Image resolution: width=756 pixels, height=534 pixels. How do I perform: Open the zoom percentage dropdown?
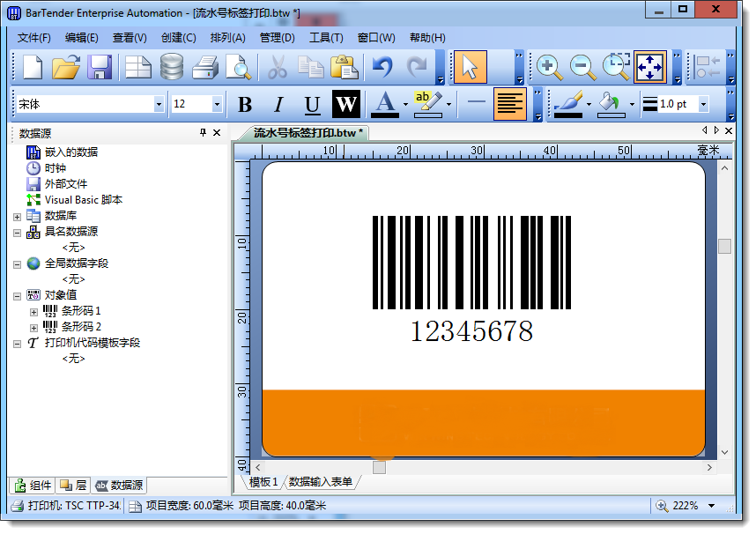712,506
